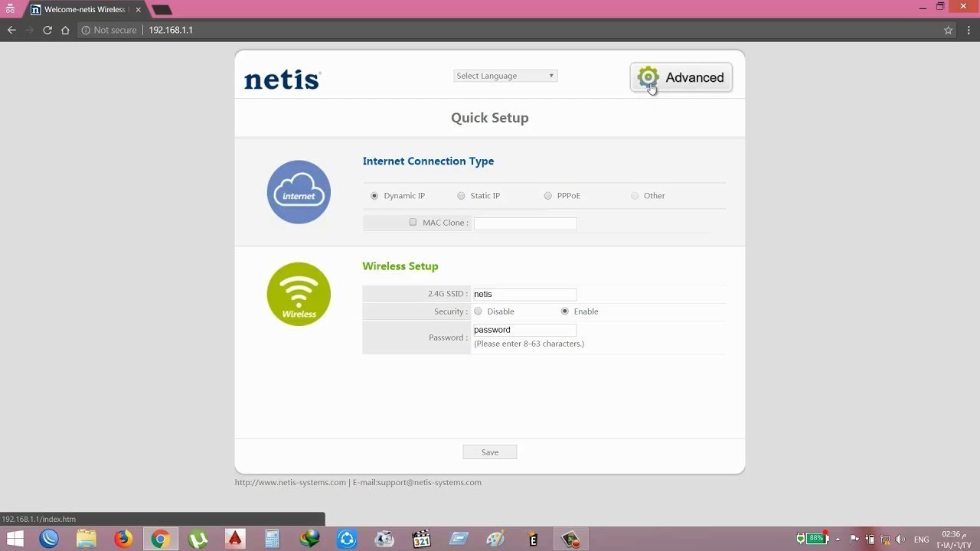Open a new browser tab
Screen dimensions: 980x551
[x=162, y=10]
